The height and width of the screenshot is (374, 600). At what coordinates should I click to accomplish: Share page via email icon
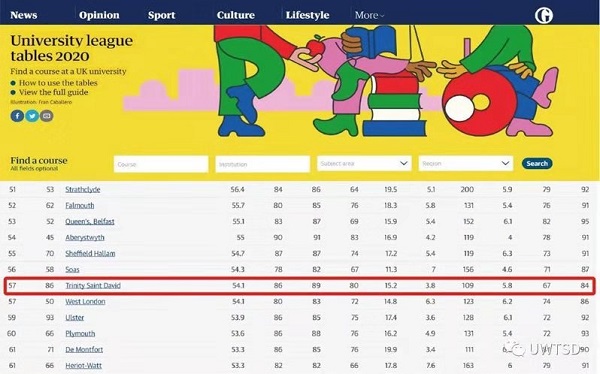[47, 116]
